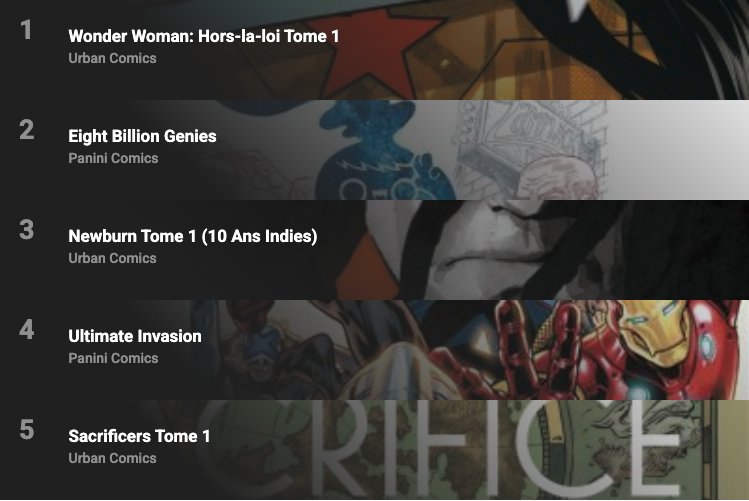The width and height of the screenshot is (749, 501).
Task: Click Panini Comics under Ultimate Invasion
Action: pyautogui.click(x=113, y=358)
